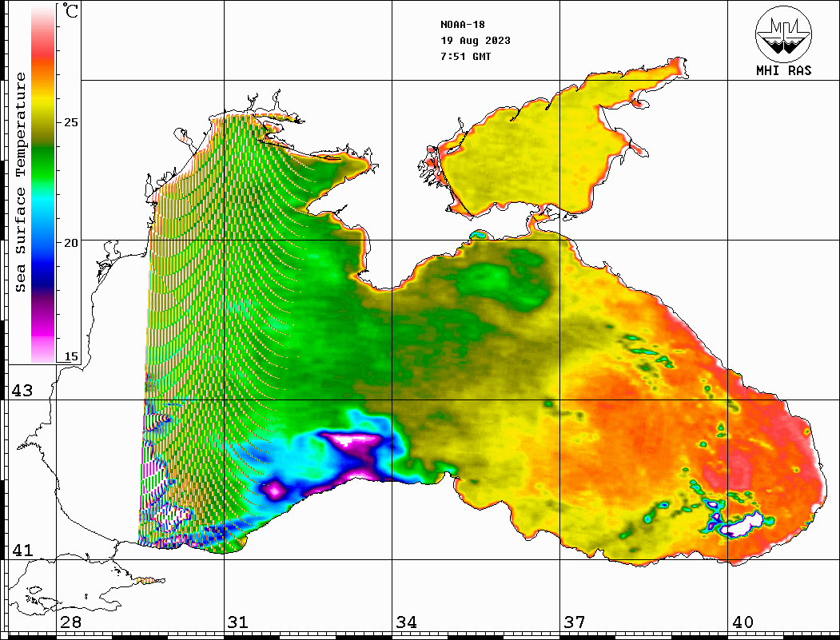Image resolution: width=840 pixels, height=640 pixels.
Task: Click the 15 value on temperature scale
Action: tap(70, 356)
